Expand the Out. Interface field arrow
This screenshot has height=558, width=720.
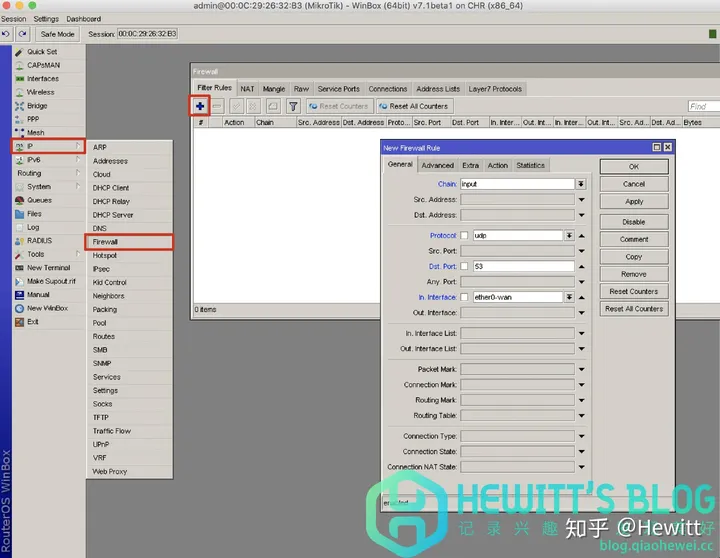(581, 313)
